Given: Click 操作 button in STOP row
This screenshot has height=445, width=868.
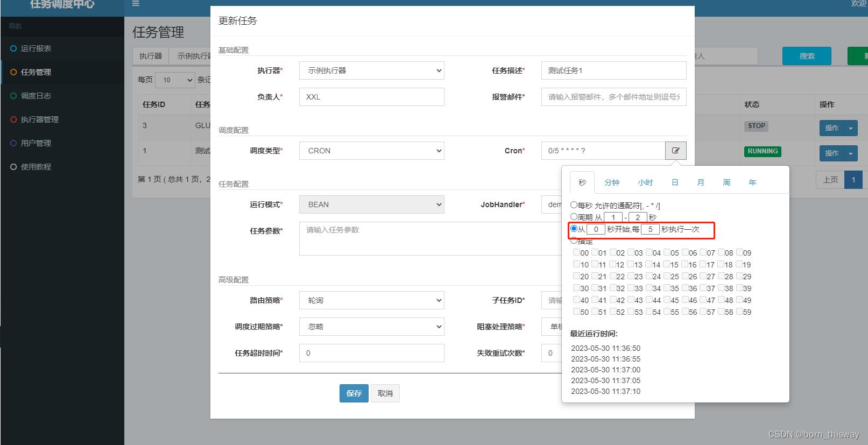Looking at the screenshot, I should (832, 128).
